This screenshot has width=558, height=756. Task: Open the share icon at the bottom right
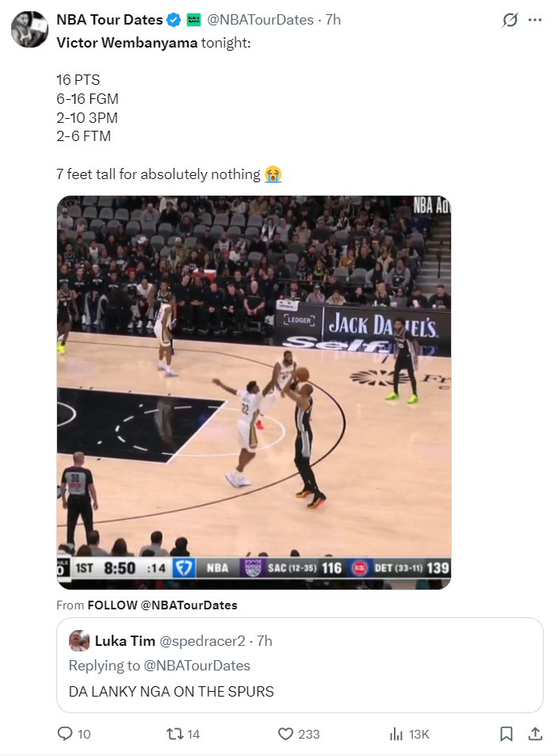click(x=535, y=734)
